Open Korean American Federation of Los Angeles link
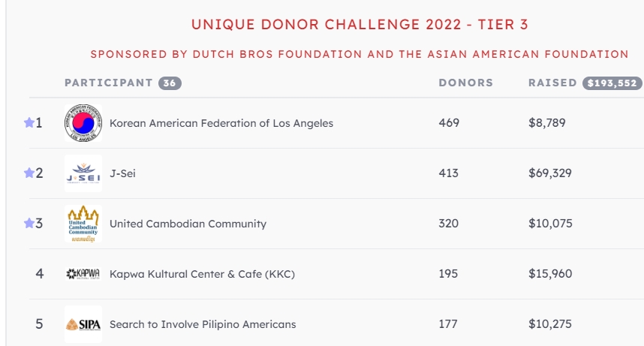The height and width of the screenshot is (346, 644). point(221,123)
